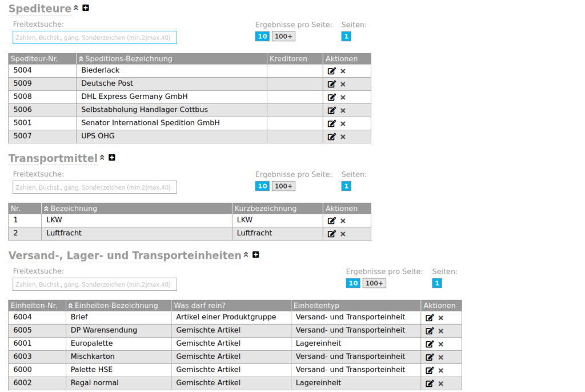
Task: Delete the Deutsche Post entry
Action: point(343,85)
